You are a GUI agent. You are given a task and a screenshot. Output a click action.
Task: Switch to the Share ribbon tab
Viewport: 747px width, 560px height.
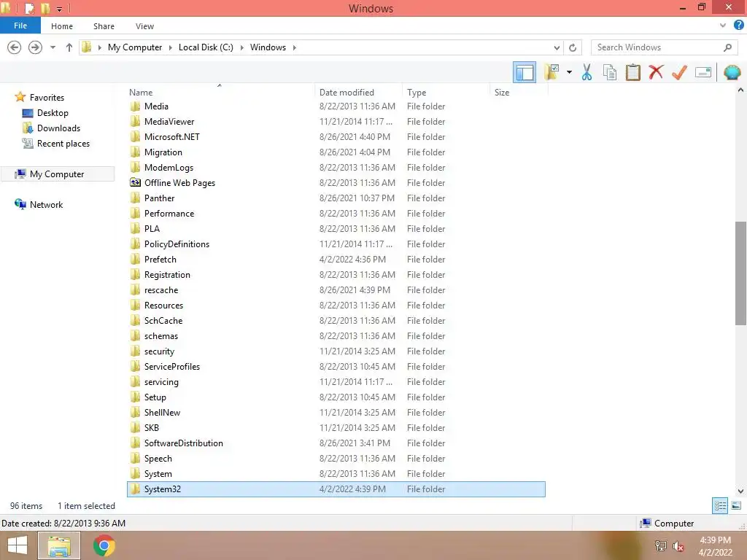point(104,26)
